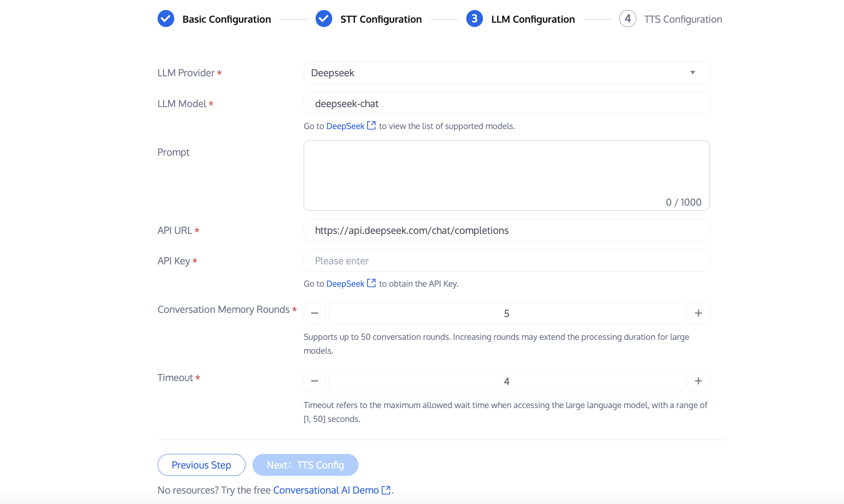Go back with Previous Step button
The width and height of the screenshot is (844, 504).
coord(201,465)
